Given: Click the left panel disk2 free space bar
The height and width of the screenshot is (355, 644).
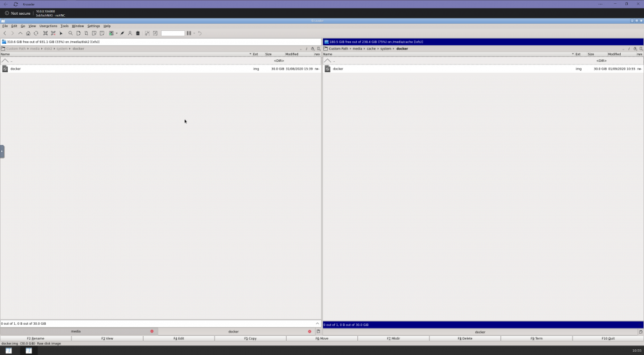Looking at the screenshot, I should click(x=160, y=41).
